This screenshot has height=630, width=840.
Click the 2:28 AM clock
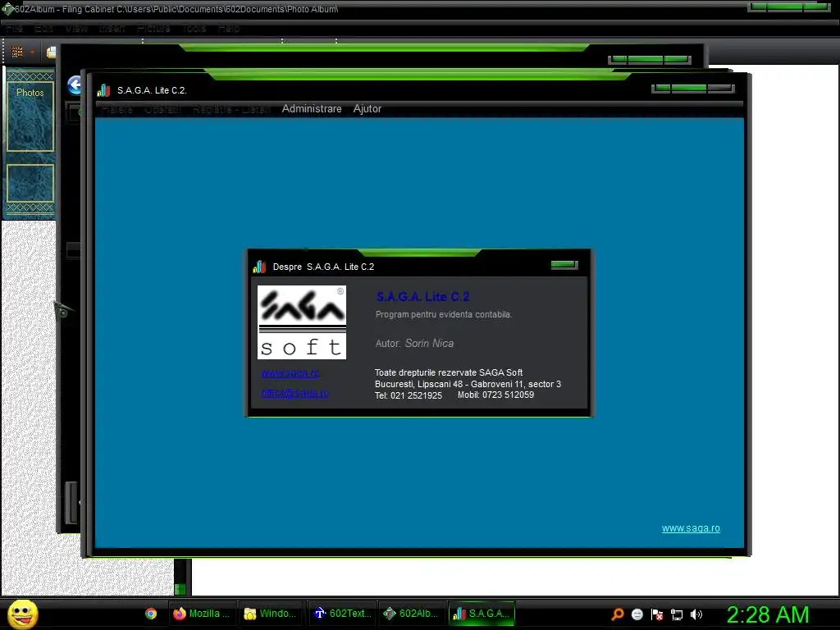pyautogui.click(x=768, y=615)
